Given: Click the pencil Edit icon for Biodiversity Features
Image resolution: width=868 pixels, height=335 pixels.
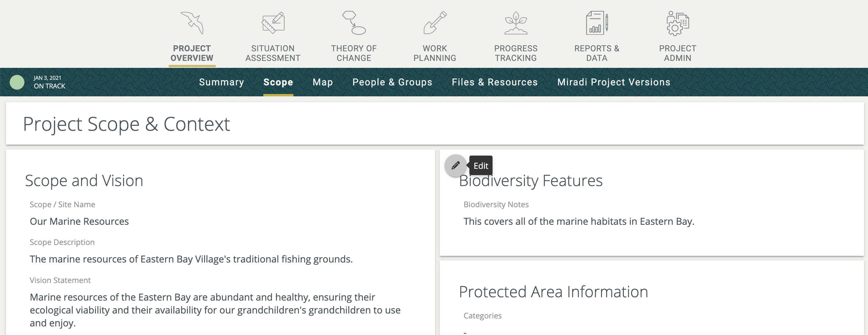Looking at the screenshot, I should [x=456, y=166].
